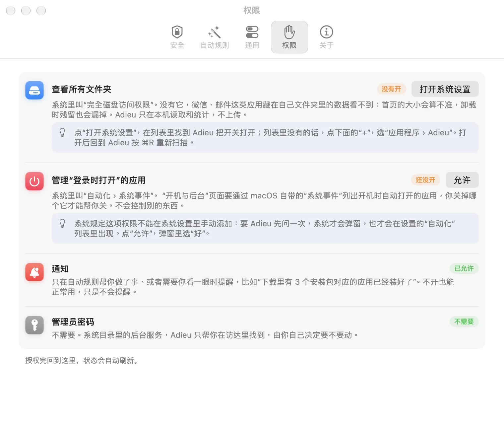Click the description about 系统目录里的后台服务

pyautogui.click(x=205, y=335)
